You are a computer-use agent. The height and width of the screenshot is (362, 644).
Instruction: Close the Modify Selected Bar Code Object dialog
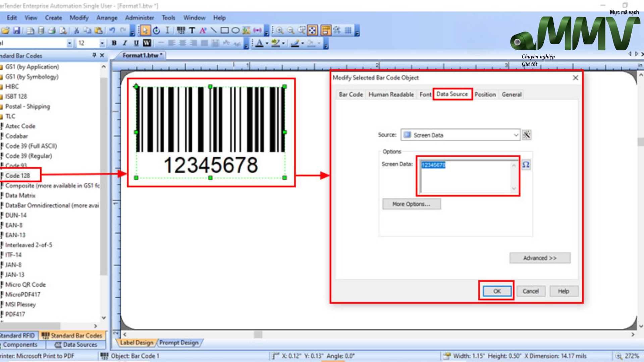pyautogui.click(x=576, y=78)
